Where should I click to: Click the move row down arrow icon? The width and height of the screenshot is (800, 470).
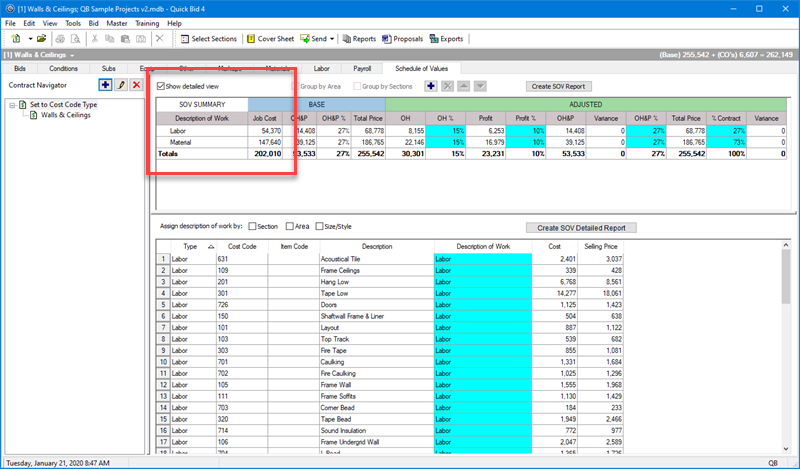coord(480,86)
